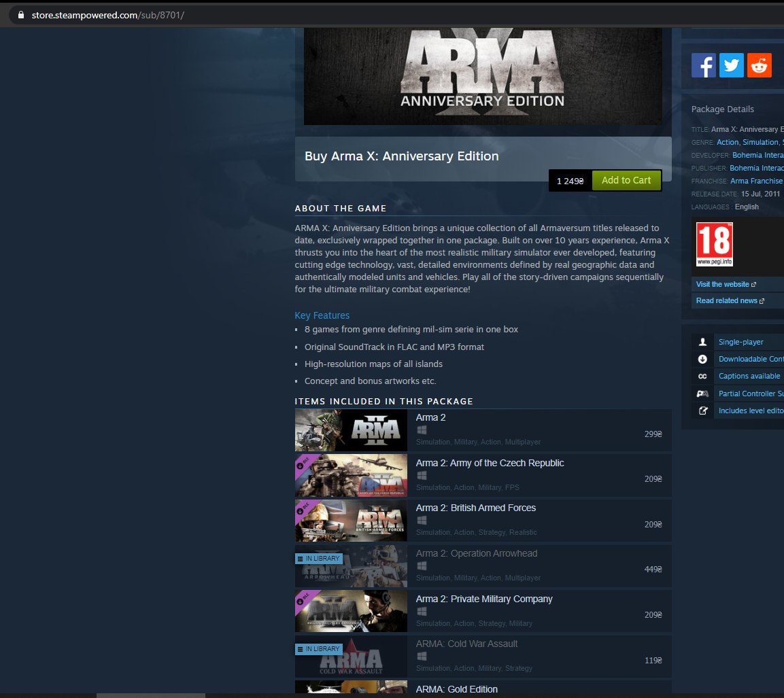Click the site lock icon in address bar
This screenshot has width=784, height=698.
[x=21, y=15]
